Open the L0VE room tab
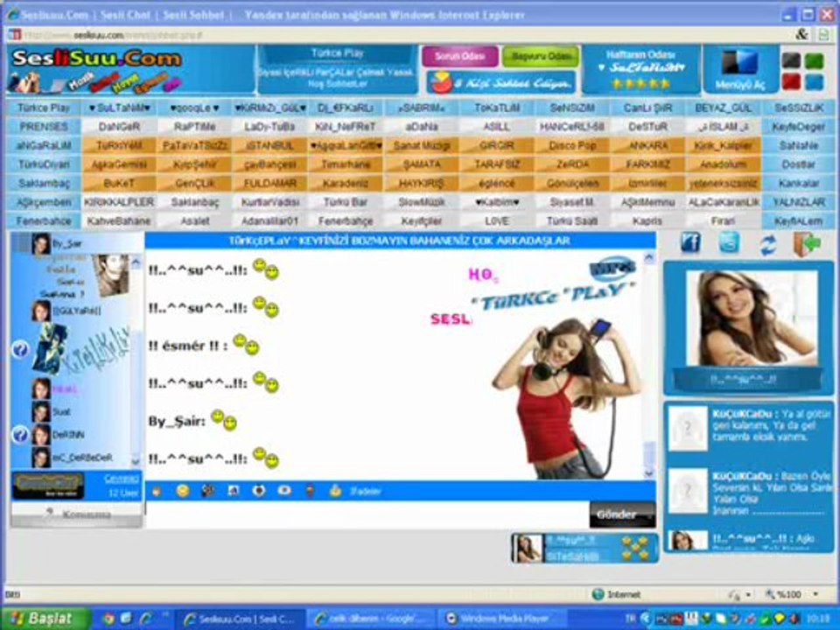This screenshot has height=630, width=840. click(x=496, y=220)
